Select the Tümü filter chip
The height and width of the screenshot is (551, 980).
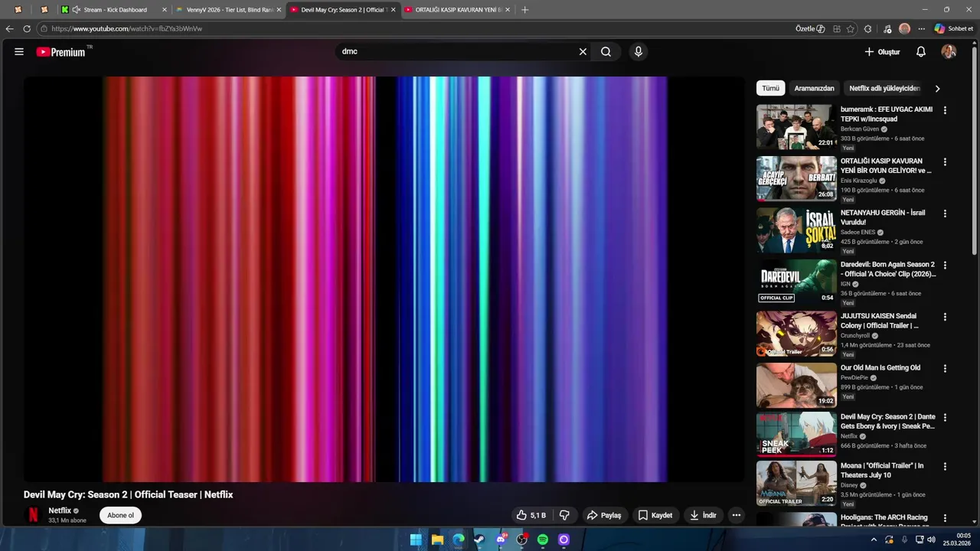pos(770,88)
